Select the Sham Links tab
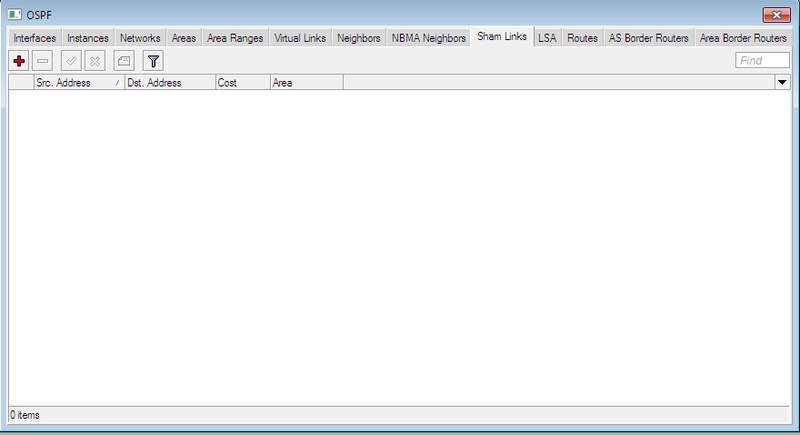The height and width of the screenshot is (435, 800). coord(502,37)
